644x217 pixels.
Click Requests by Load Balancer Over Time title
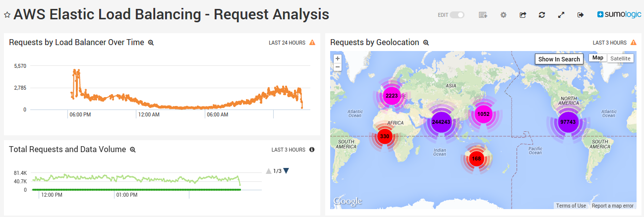coord(77,43)
